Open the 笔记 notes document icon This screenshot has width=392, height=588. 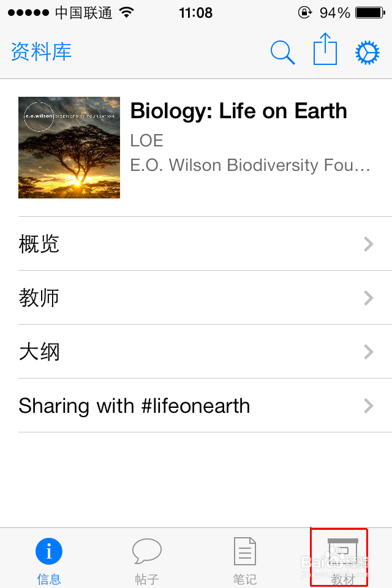pyautogui.click(x=245, y=552)
